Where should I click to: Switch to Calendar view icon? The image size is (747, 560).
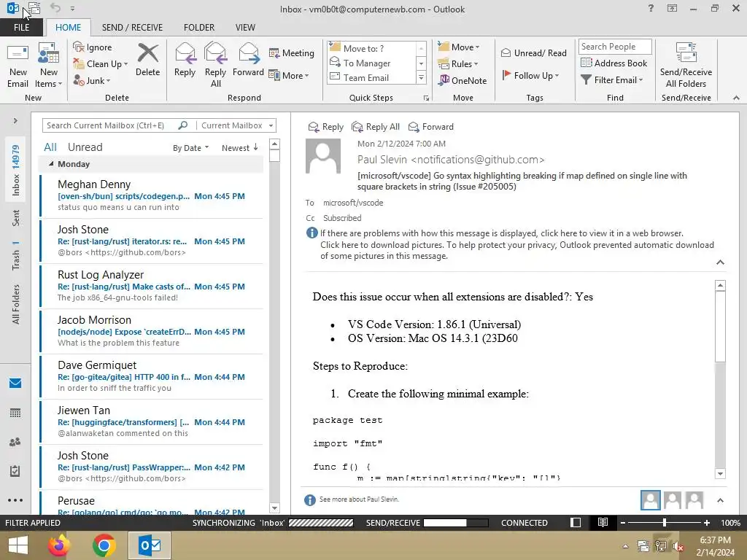(15, 413)
